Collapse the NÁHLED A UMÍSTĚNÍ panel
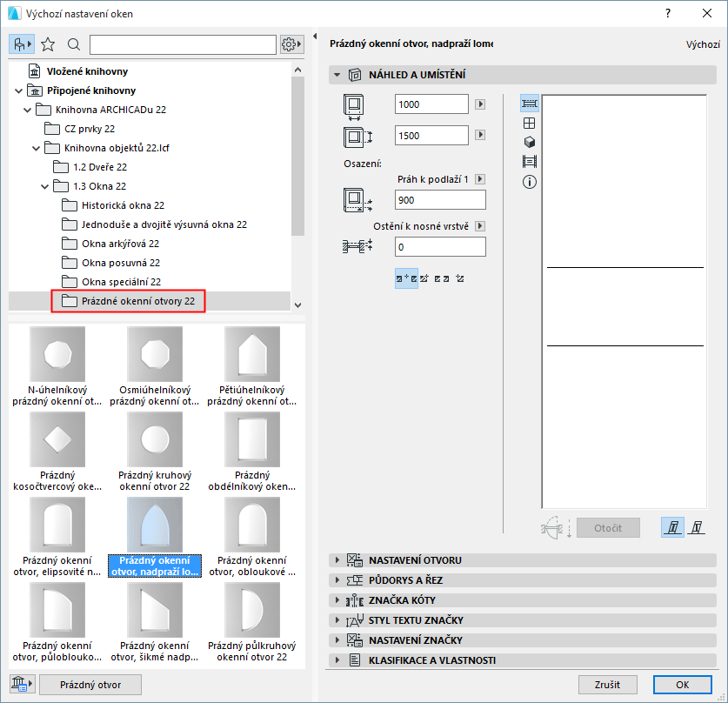This screenshot has width=728, height=703. pyautogui.click(x=337, y=75)
